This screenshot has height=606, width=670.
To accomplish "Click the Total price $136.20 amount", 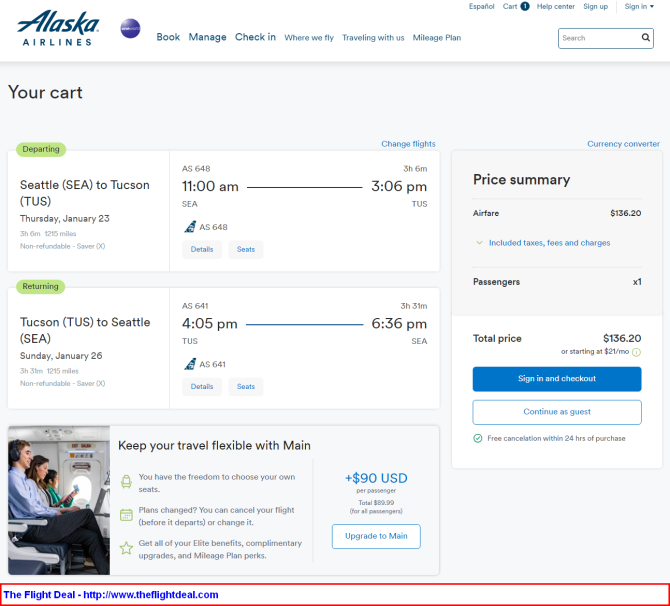I will (622, 338).
